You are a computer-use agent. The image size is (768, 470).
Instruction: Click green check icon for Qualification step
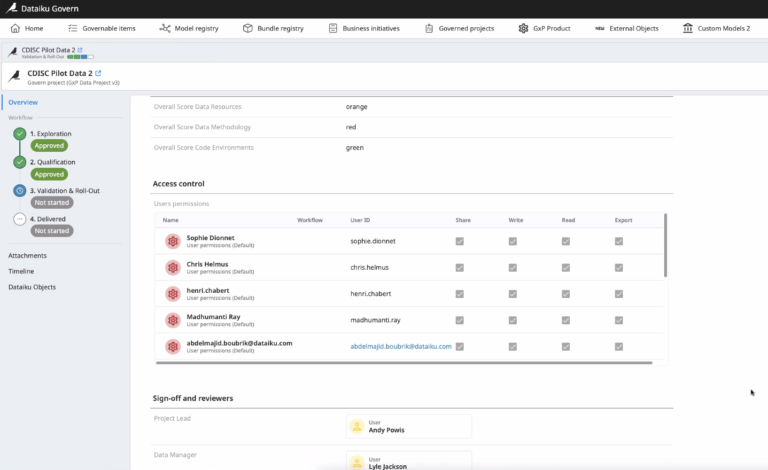[x=20, y=162]
